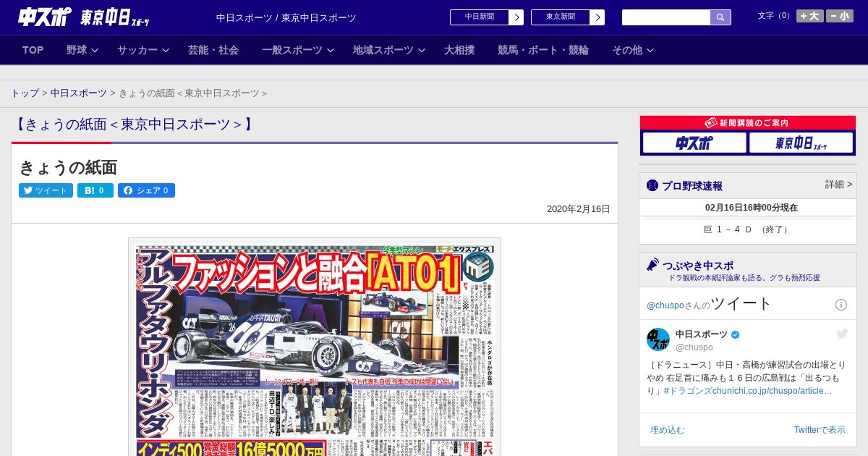This screenshot has width=868, height=456.
Task: Decrease text size with the －小 button
Action: [840, 16]
